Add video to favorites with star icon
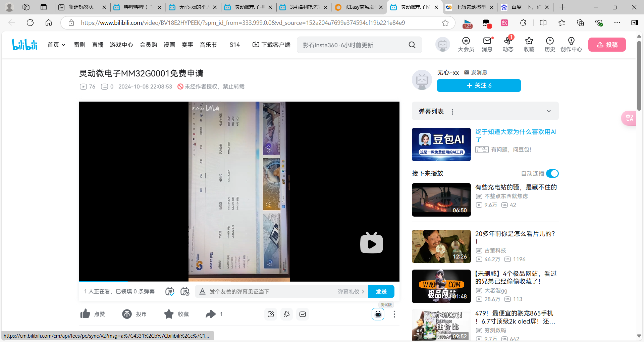The image size is (644, 342). point(169,314)
